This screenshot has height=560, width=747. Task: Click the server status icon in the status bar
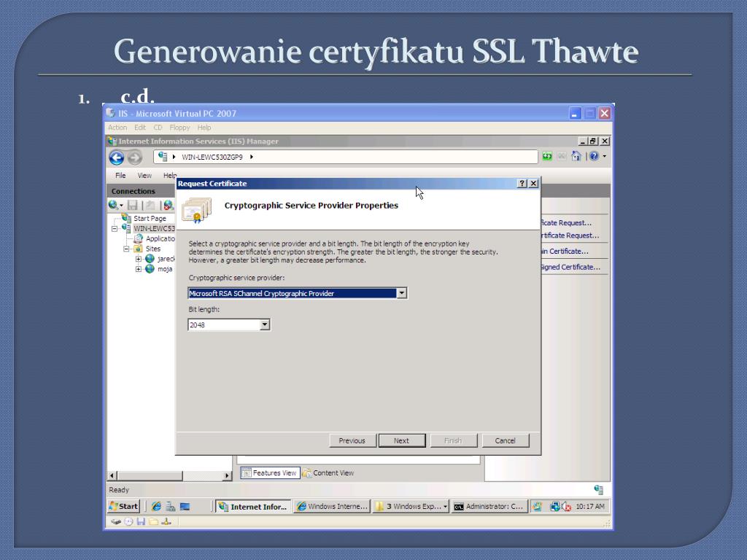599,489
